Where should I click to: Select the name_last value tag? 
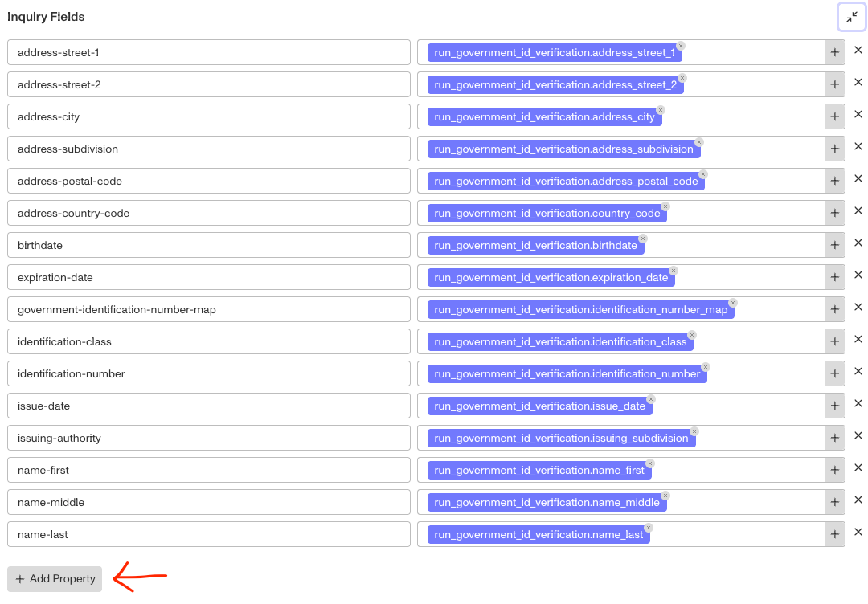(538, 534)
